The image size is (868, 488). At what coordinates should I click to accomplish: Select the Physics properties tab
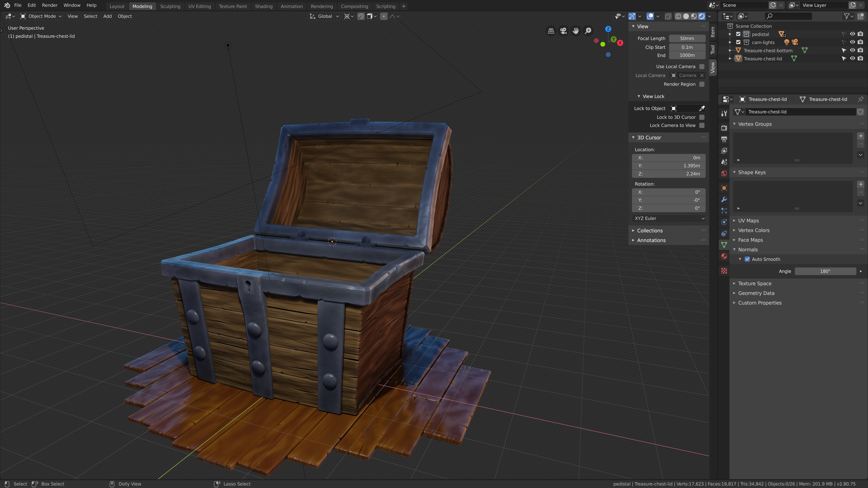pos(724,222)
